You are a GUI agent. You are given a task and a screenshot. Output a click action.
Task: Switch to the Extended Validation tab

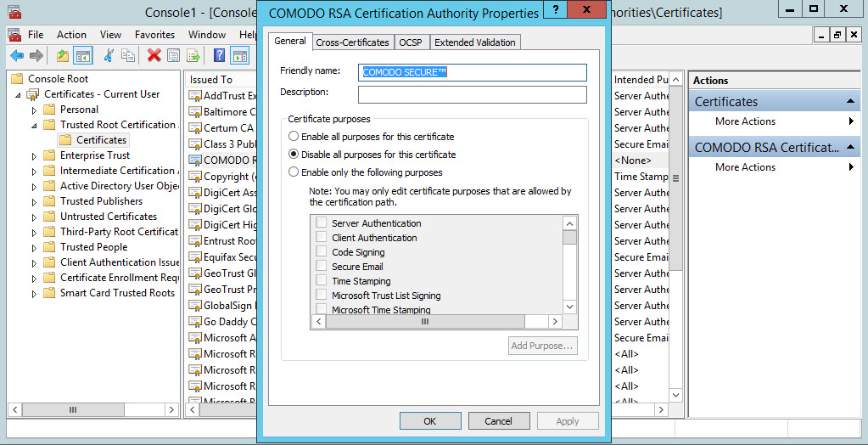pos(475,42)
